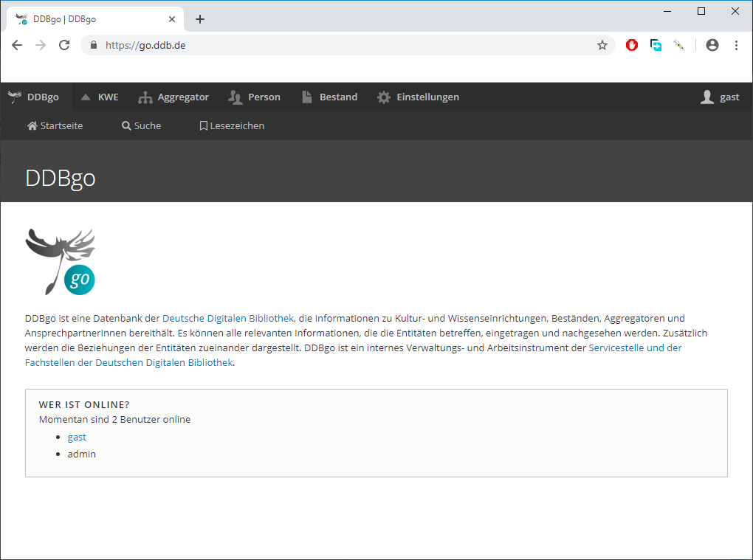Open the KWE menu
The width and height of the screenshot is (753, 560).
tap(100, 97)
